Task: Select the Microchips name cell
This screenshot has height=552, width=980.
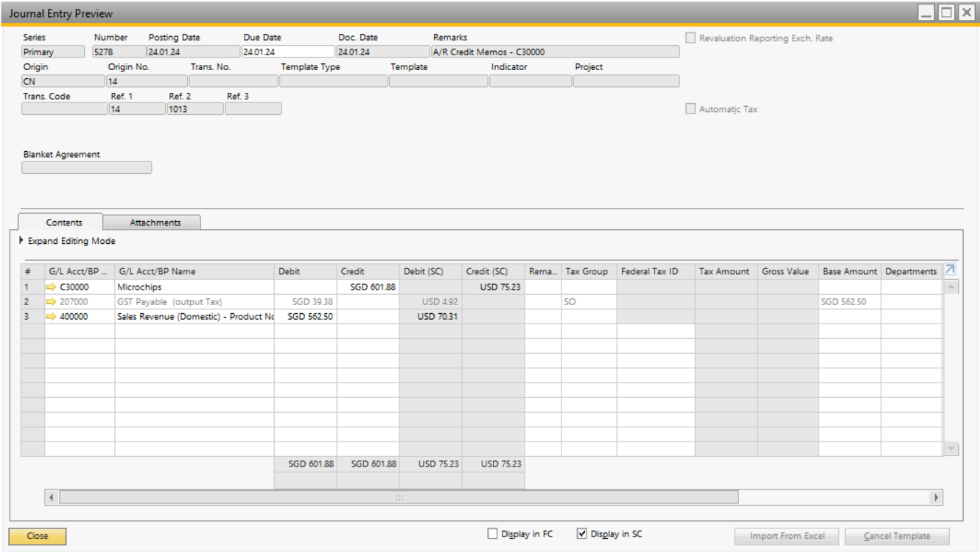Action: click(195, 287)
